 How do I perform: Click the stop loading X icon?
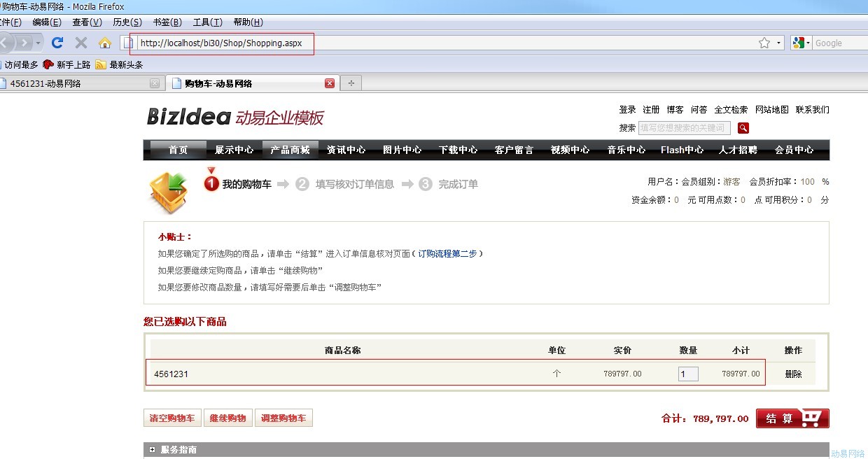[x=81, y=43]
